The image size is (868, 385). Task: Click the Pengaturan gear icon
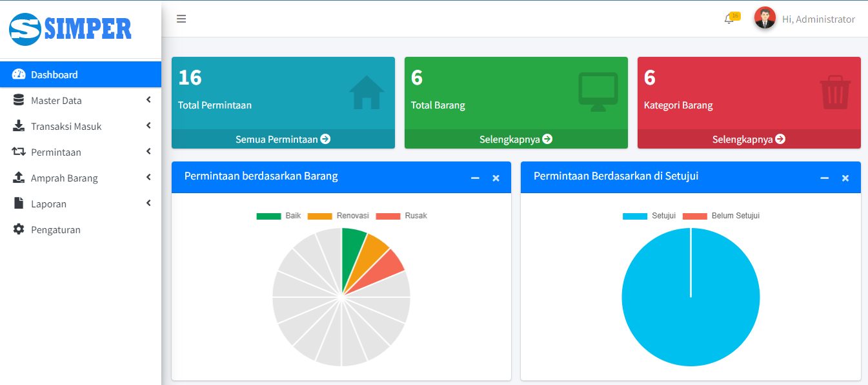coord(19,229)
